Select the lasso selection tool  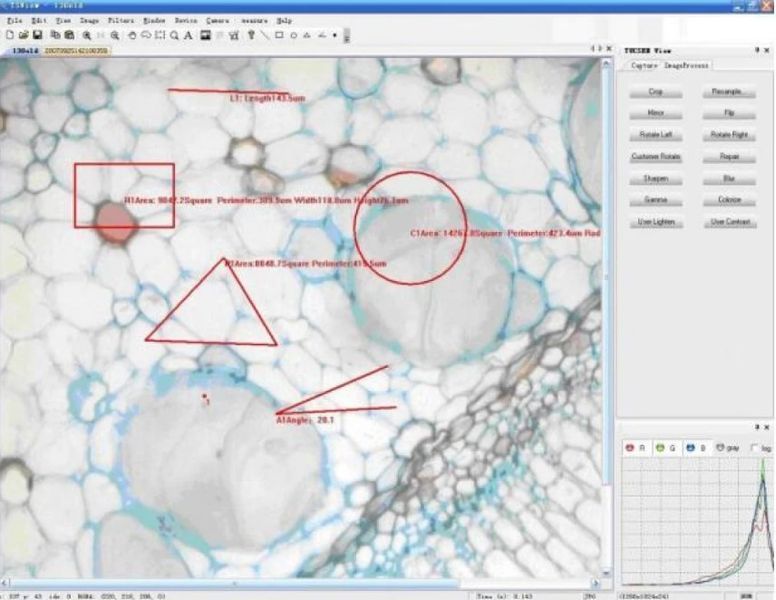click(146, 35)
